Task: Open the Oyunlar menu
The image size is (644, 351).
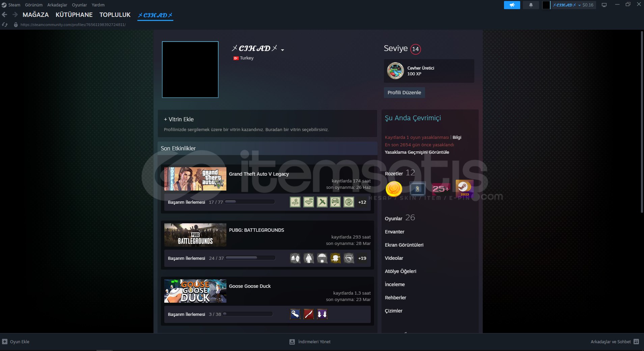Action: (x=79, y=5)
